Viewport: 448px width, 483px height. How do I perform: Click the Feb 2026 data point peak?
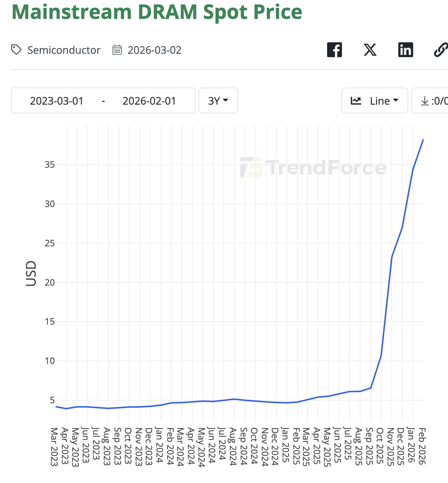click(423, 140)
